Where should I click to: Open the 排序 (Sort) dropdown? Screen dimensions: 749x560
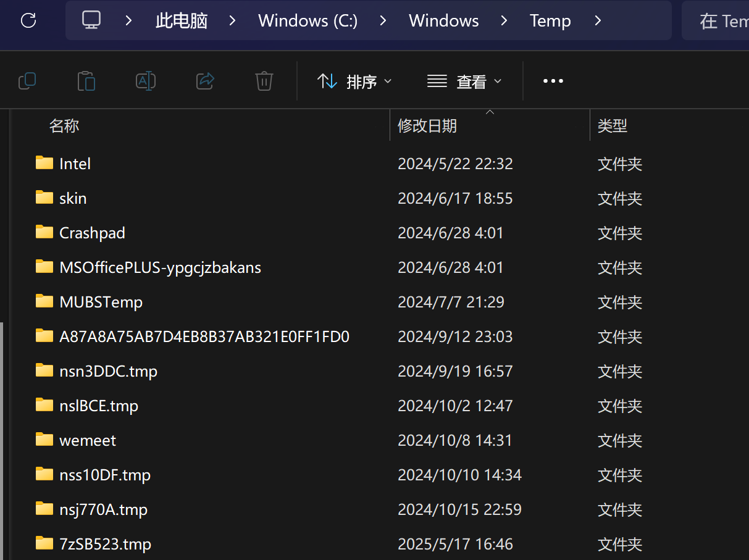pyautogui.click(x=355, y=81)
